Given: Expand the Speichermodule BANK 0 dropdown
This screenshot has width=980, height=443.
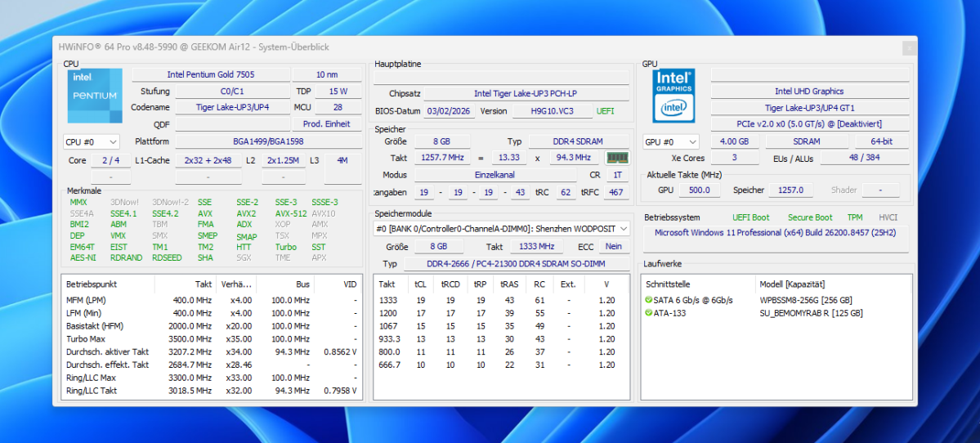Looking at the screenshot, I should [x=501, y=230].
